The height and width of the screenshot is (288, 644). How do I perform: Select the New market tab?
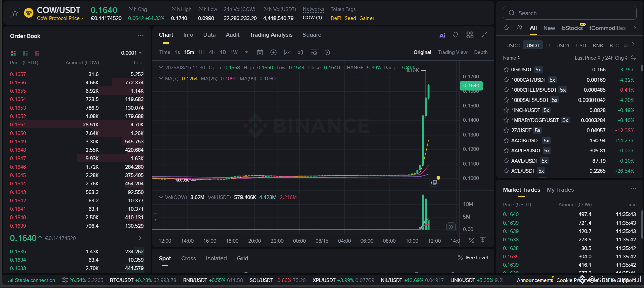(549, 28)
